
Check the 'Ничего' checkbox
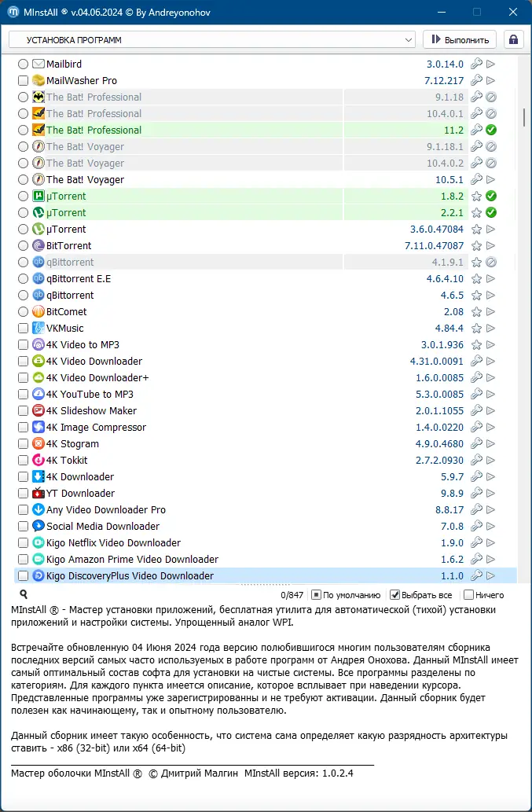[x=469, y=595]
